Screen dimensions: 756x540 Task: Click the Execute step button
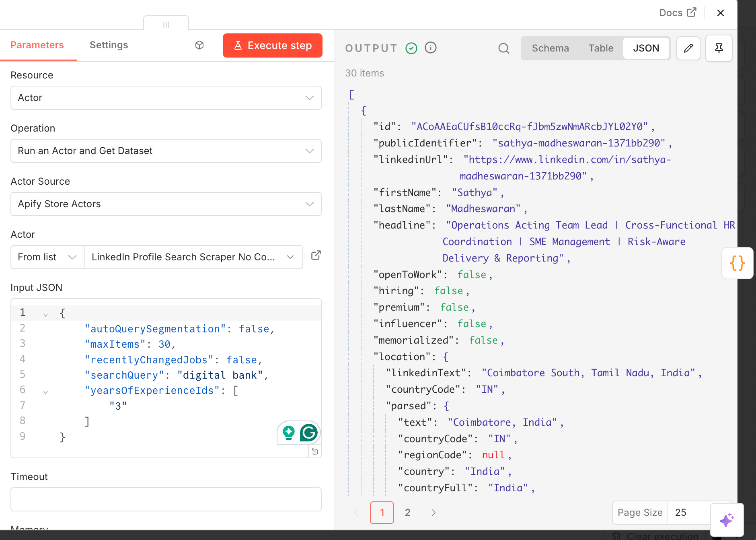pyautogui.click(x=272, y=45)
